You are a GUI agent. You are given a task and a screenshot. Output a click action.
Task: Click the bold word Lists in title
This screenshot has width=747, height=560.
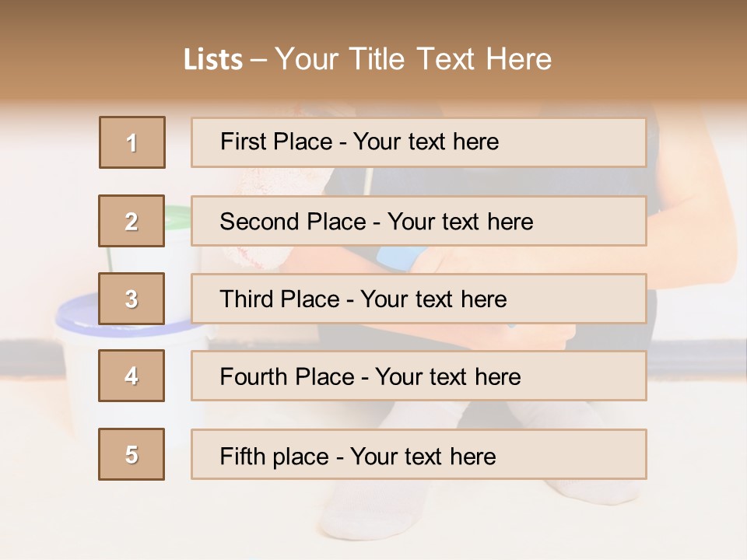click(213, 60)
